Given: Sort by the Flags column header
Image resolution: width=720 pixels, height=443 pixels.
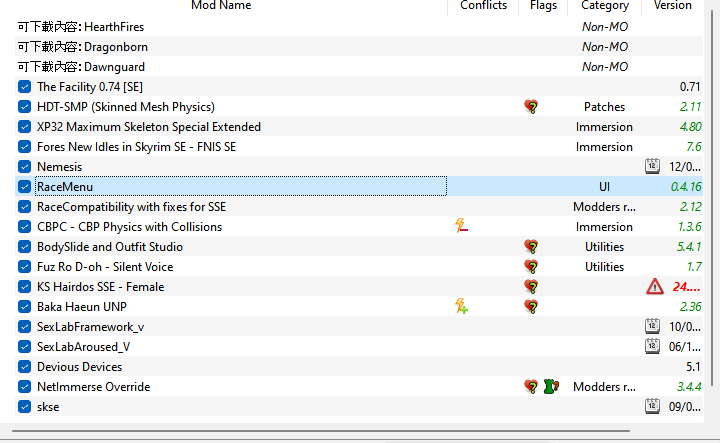Looking at the screenshot, I should pos(543,6).
